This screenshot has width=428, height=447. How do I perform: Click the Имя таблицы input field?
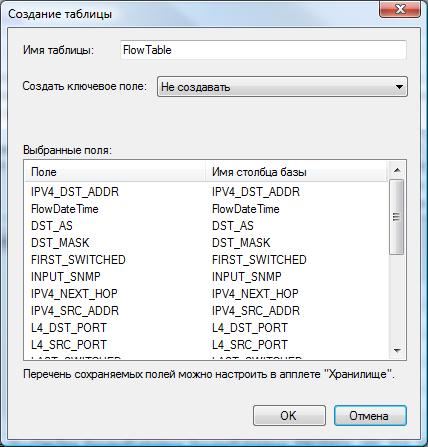(x=263, y=50)
